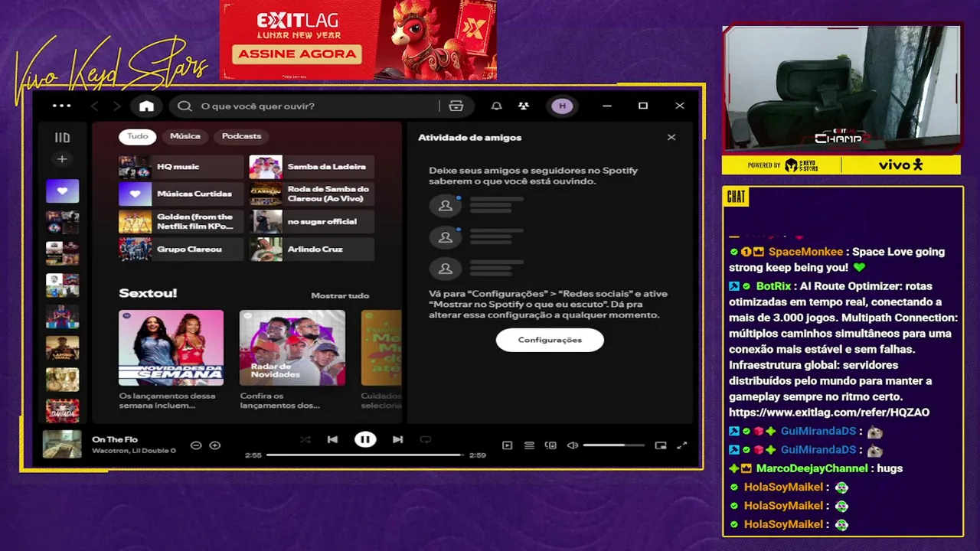Open the On The Flo song title

[x=115, y=439]
